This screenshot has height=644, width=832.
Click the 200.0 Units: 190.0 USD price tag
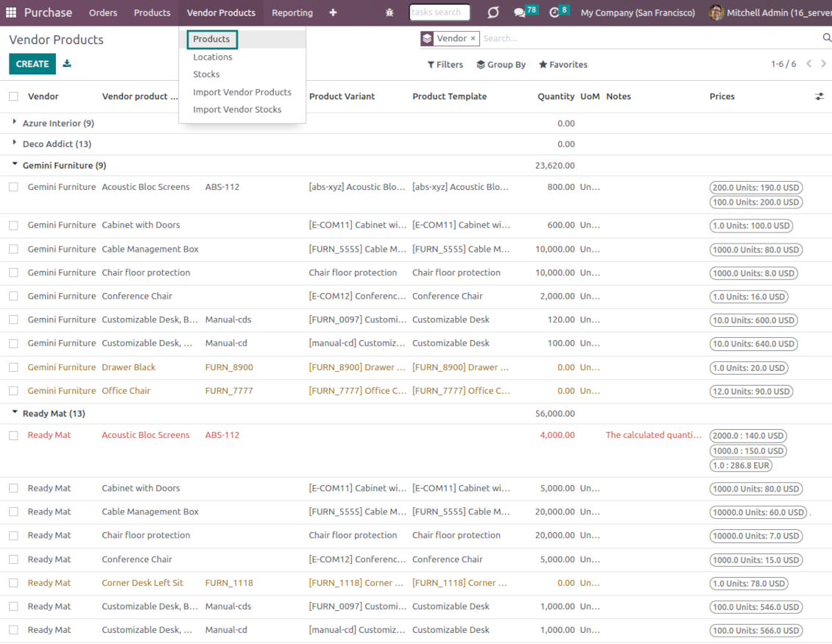(755, 187)
